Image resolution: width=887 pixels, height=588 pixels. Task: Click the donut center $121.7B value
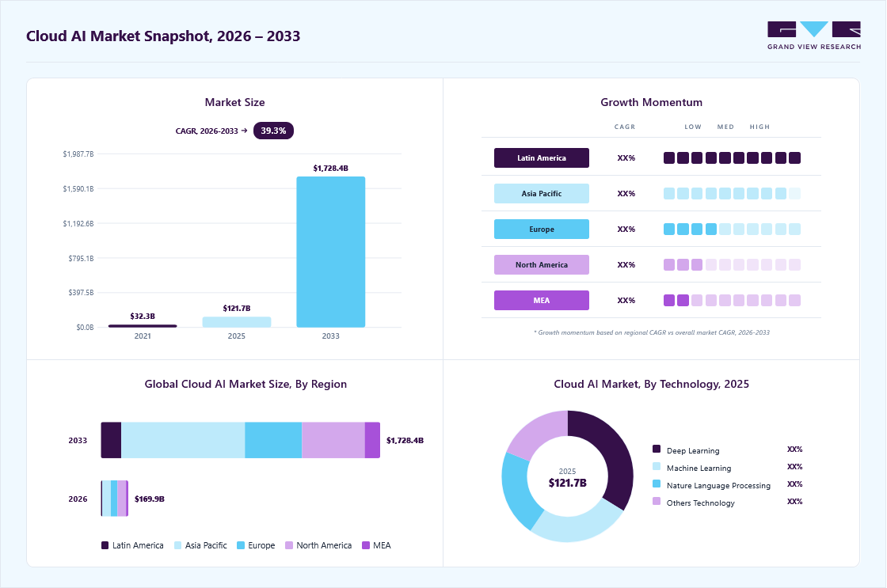coord(567,483)
